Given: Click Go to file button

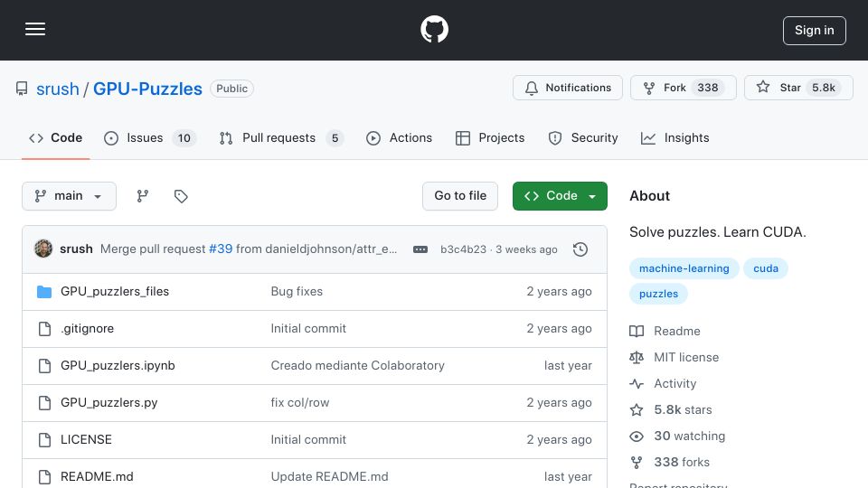Looking at the screenshot, I should click(x=460, y=196).
